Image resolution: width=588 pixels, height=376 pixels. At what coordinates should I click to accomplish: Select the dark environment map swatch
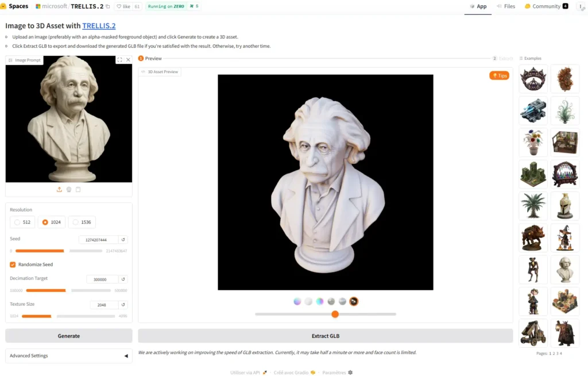[354, 301]
